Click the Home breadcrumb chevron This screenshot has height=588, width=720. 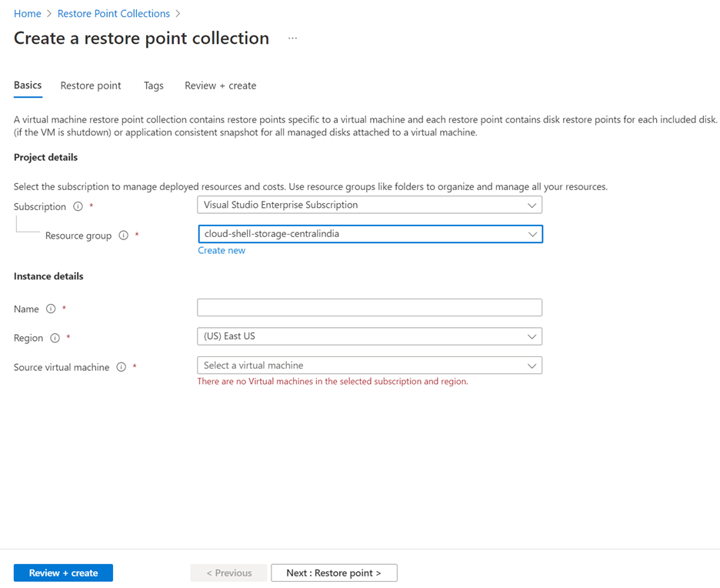[49, 13]
